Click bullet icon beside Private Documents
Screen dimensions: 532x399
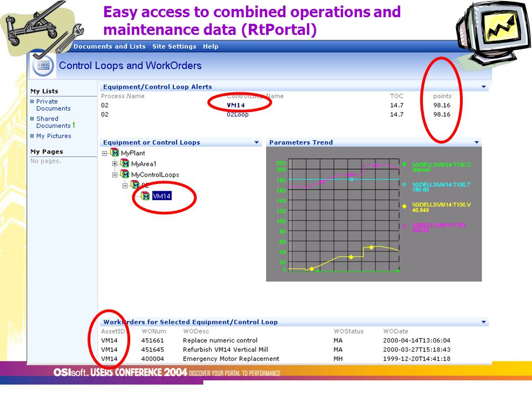pyautogui.click(x=32, y=101)
